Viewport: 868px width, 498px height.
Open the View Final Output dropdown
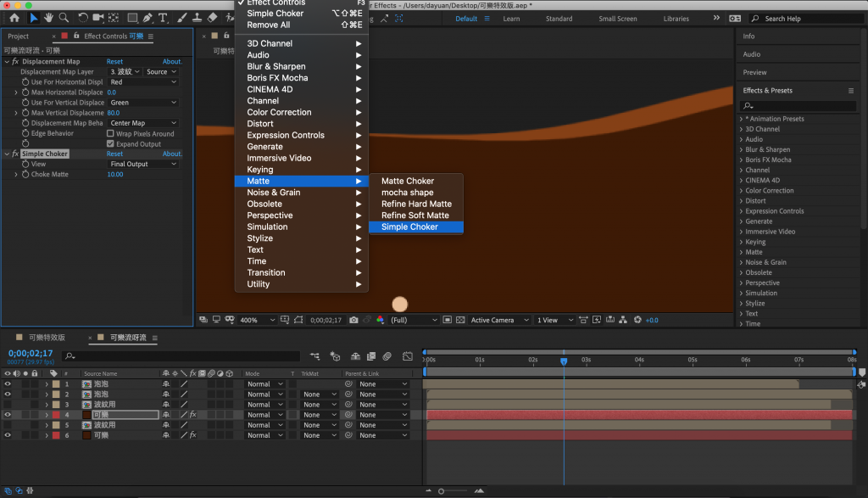point(142,164)
